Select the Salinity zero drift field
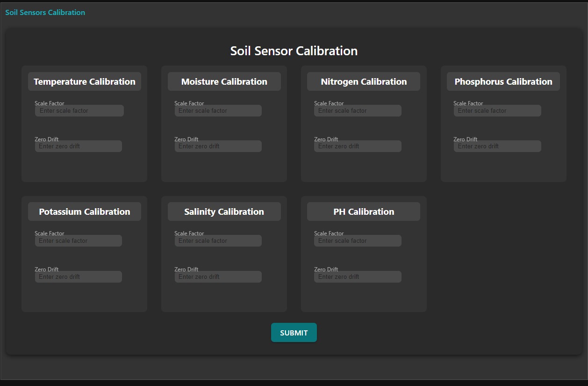Viewport: 588px width, 386px height. (218, 277)
